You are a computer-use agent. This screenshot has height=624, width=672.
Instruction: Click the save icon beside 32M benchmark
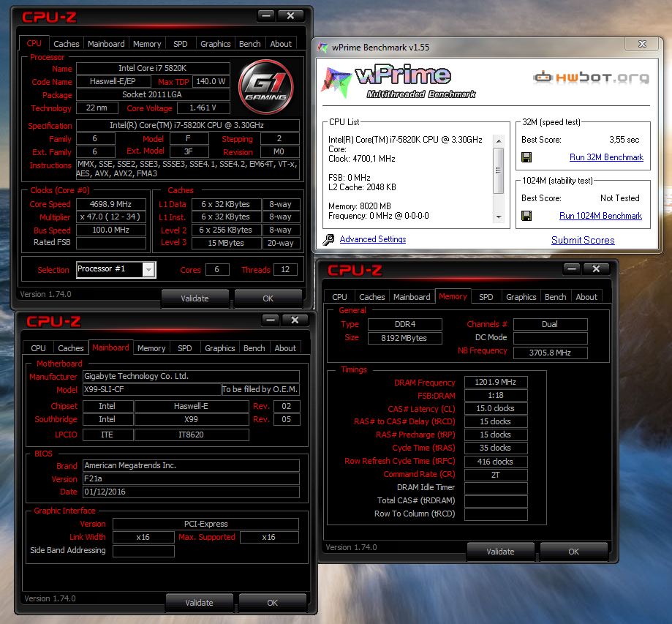click(526, 157)
